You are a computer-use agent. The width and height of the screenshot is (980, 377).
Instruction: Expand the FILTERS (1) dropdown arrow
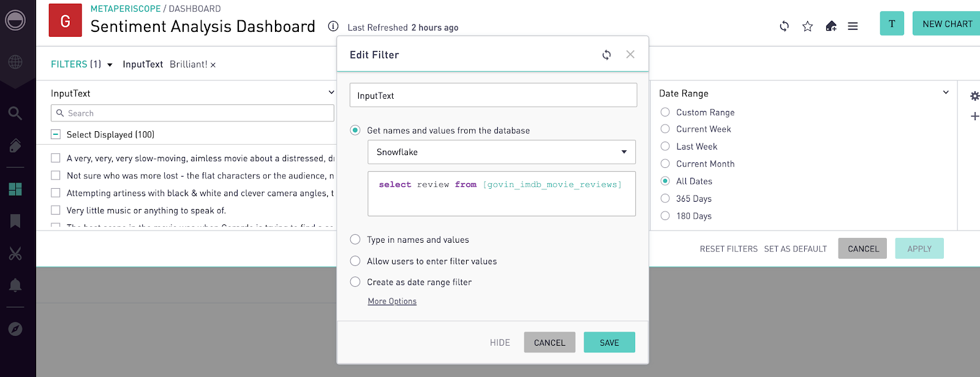pyautogui.click(x=110, y=64)
